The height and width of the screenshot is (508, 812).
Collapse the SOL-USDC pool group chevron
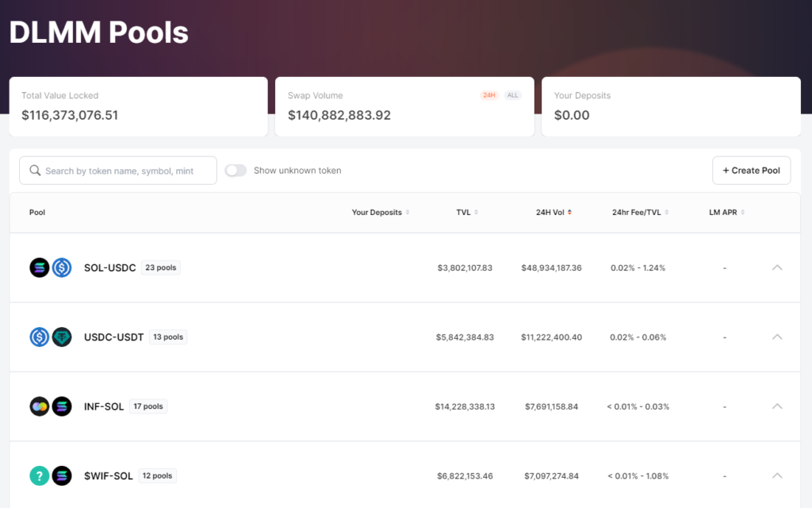click(x=777, y=267)
